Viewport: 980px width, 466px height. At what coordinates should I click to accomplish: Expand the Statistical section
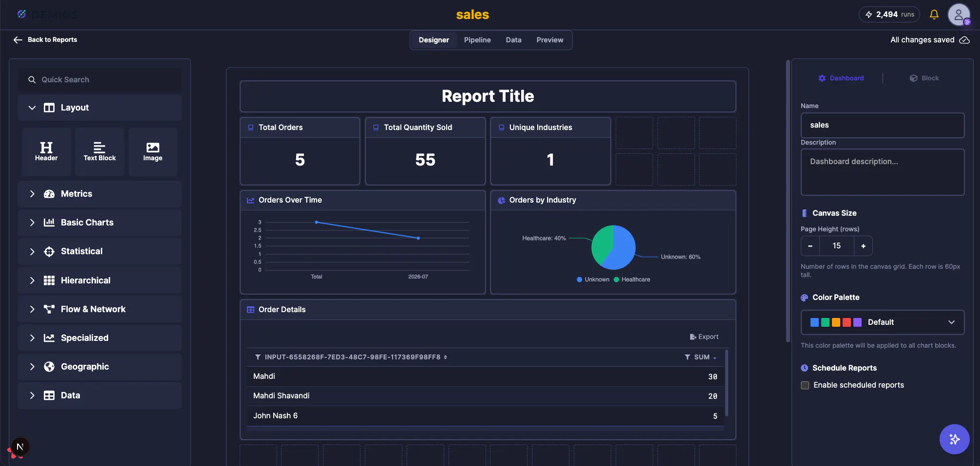(x=99, y=251)
